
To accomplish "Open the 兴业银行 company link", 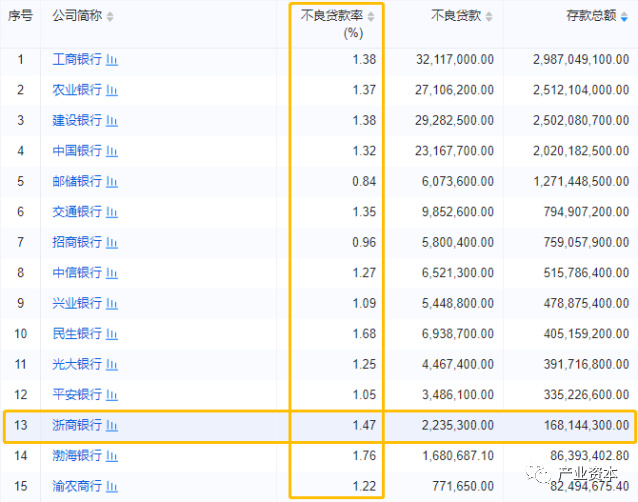I will 77,303.
